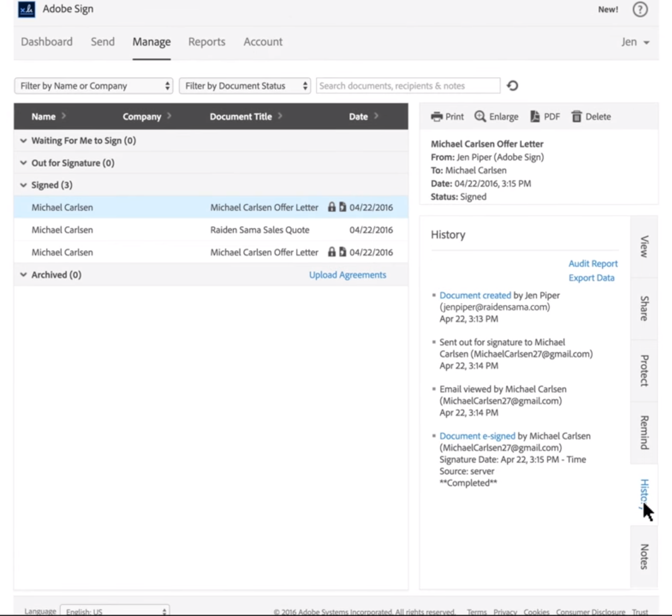This screenshot has width=672, height=616.
Task: Click document icon on selected Offer Letter row
Action: 343,207
